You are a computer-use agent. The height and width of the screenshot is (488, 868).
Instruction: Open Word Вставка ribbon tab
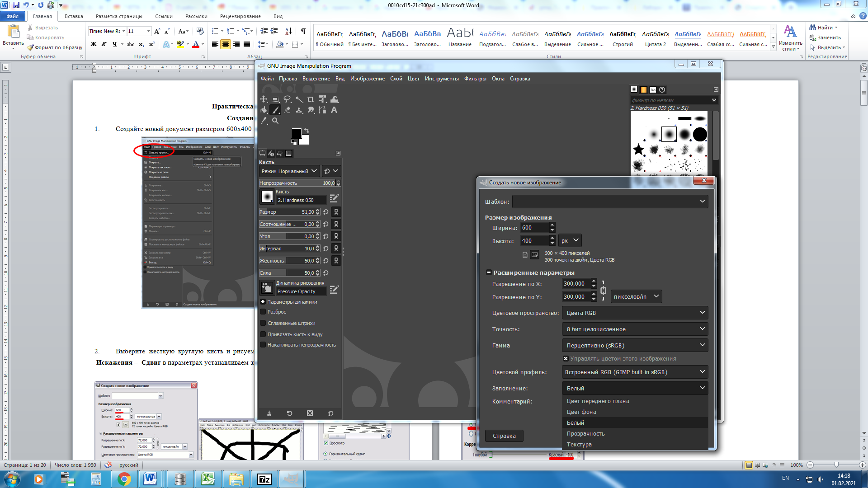(74, 16)
